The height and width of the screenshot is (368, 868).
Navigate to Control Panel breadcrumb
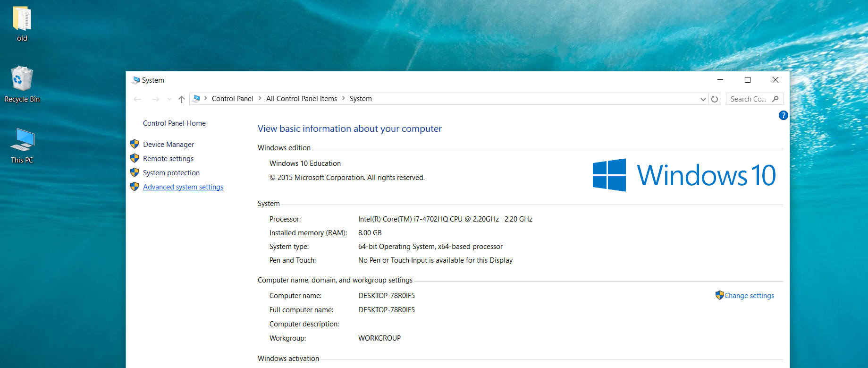[x=232, y=99]
